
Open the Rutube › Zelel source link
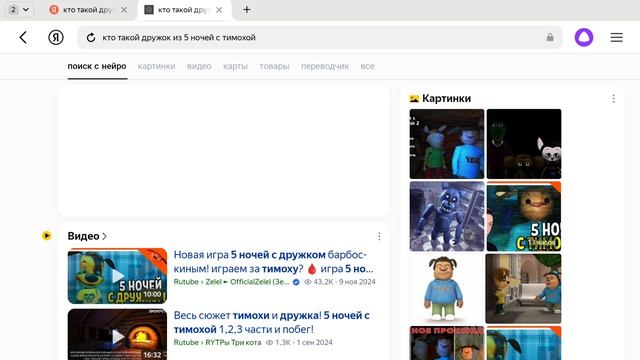click(231, 282)
